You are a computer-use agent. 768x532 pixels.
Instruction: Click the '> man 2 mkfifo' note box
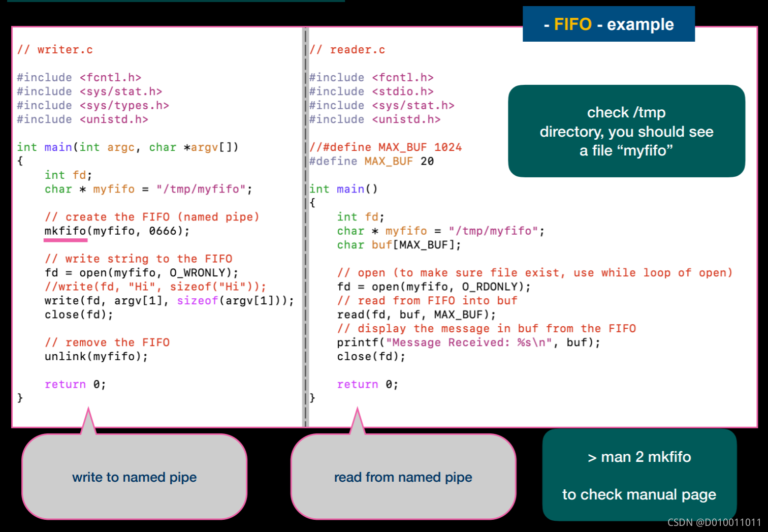pyautogui.click(x=639, y=475)
